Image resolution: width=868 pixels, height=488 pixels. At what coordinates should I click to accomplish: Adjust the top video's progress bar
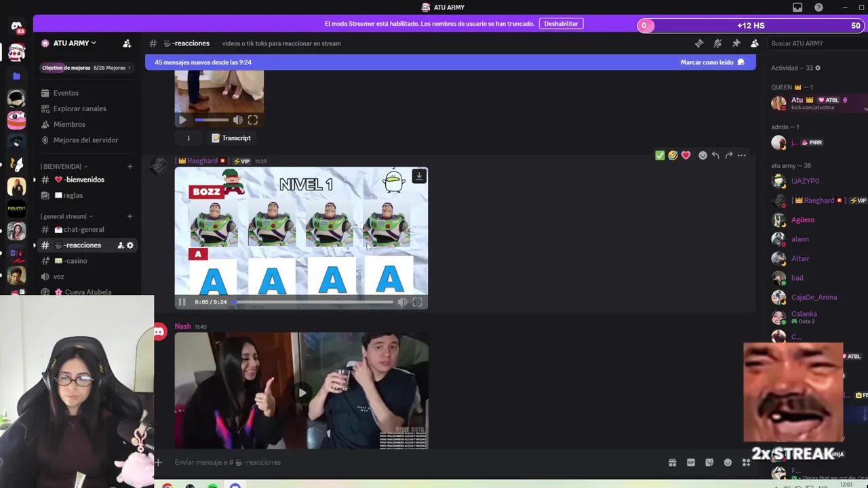212,120
